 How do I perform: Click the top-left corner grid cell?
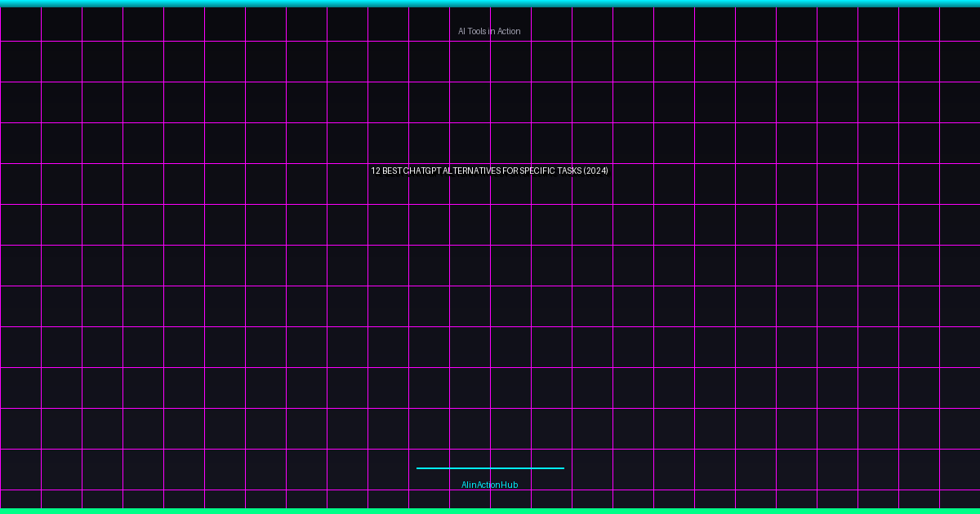pyautogui.click(x=20, y=24)
